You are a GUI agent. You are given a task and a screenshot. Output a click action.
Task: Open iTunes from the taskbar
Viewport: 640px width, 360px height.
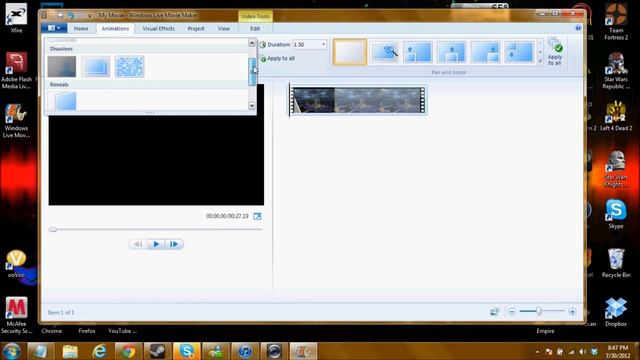click(x=244, y=351)
